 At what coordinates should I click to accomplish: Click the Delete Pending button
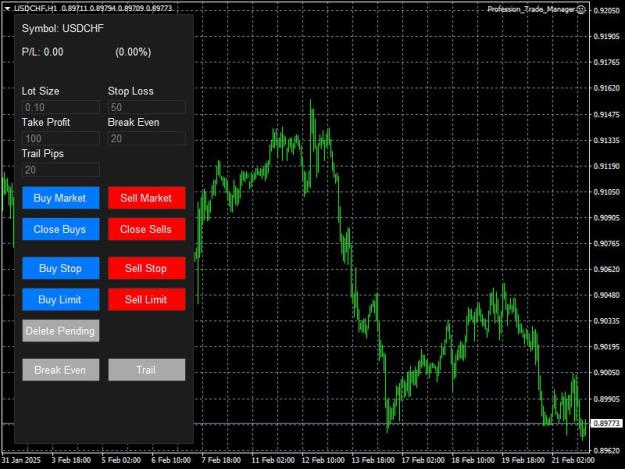click(61, 331)
